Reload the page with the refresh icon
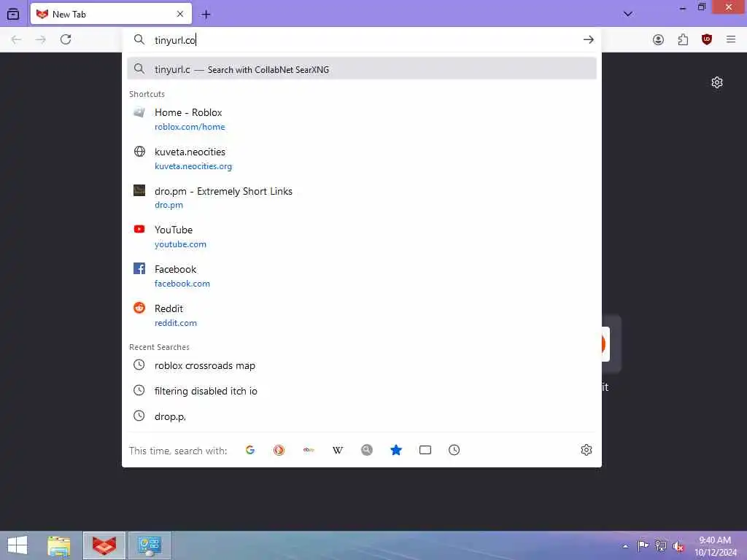747x560 pixels. coord(66,39)
